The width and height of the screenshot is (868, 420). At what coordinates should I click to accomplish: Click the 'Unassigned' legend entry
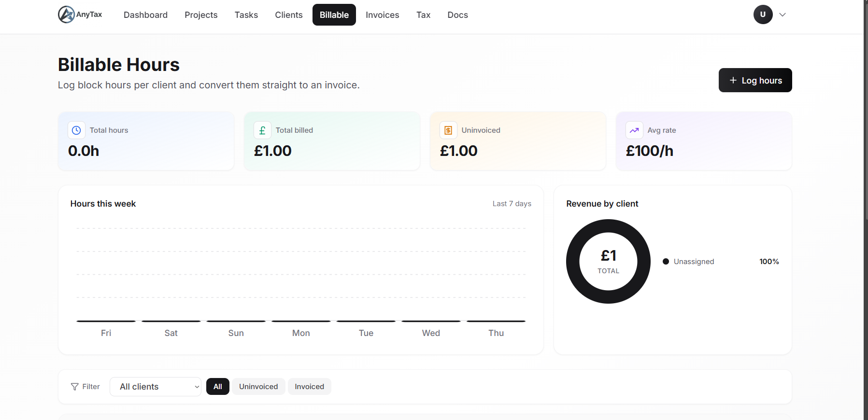694,262
